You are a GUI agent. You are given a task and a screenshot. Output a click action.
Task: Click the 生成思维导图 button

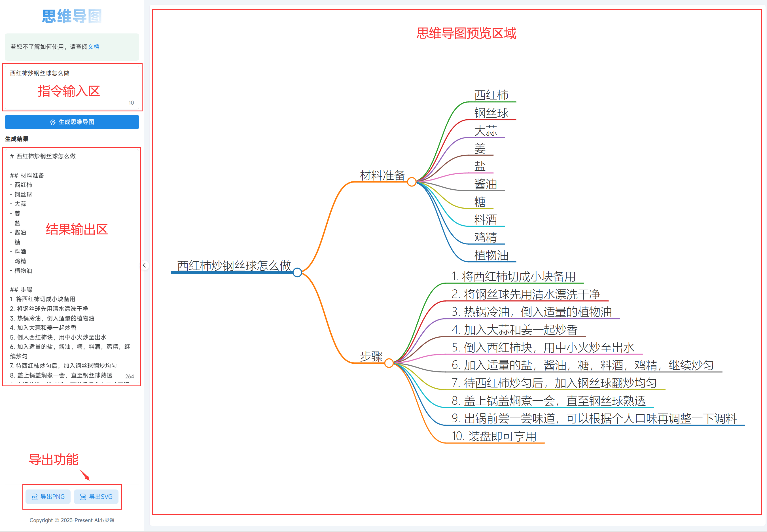click(x=72, y=122)
